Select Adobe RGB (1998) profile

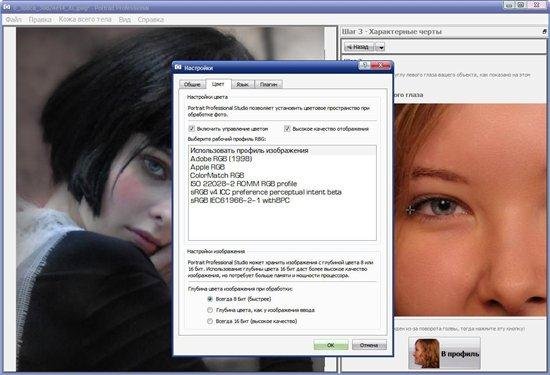click(x=282, y=159)
